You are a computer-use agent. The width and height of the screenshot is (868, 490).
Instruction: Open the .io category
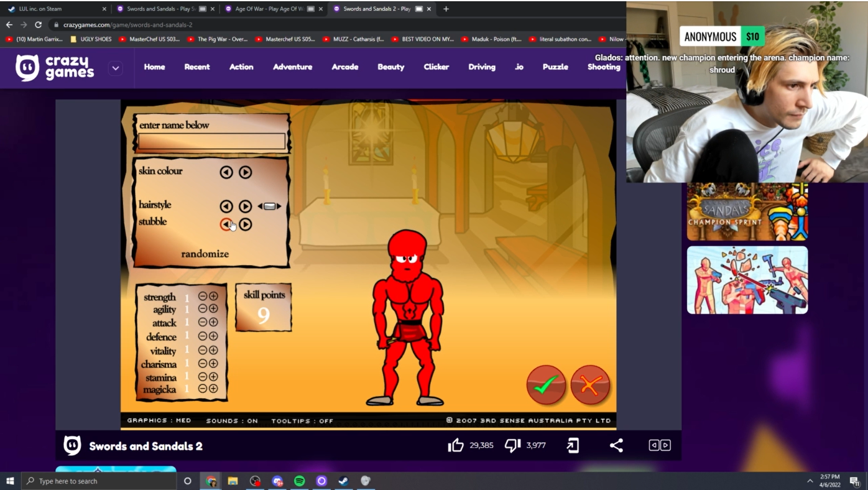click(x=519, y=67)
